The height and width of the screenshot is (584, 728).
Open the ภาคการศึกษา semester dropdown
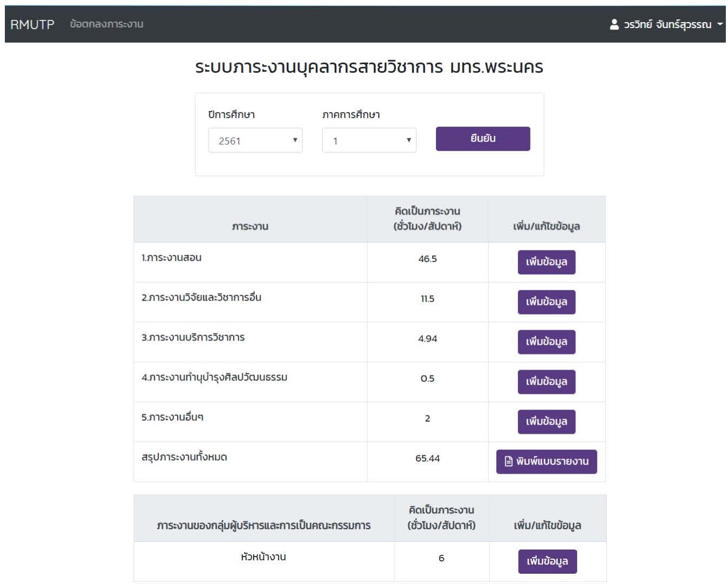click(x=369, y=141)
